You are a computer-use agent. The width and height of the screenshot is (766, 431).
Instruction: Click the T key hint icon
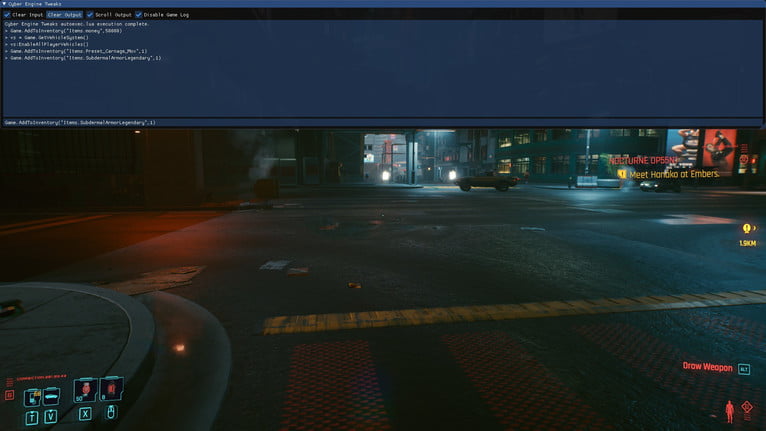coord(32,418)
